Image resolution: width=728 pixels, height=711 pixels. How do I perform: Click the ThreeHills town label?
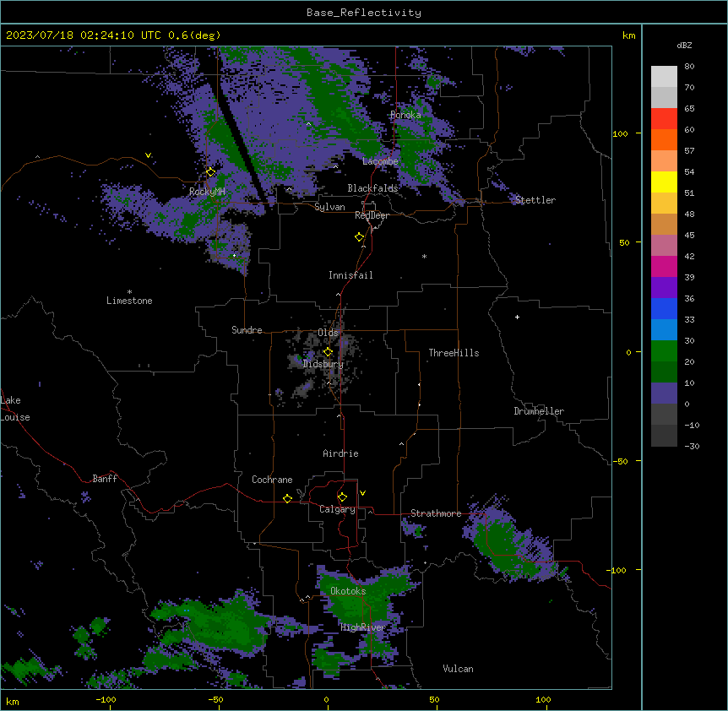pyautogui.click(x=454, y=353)
